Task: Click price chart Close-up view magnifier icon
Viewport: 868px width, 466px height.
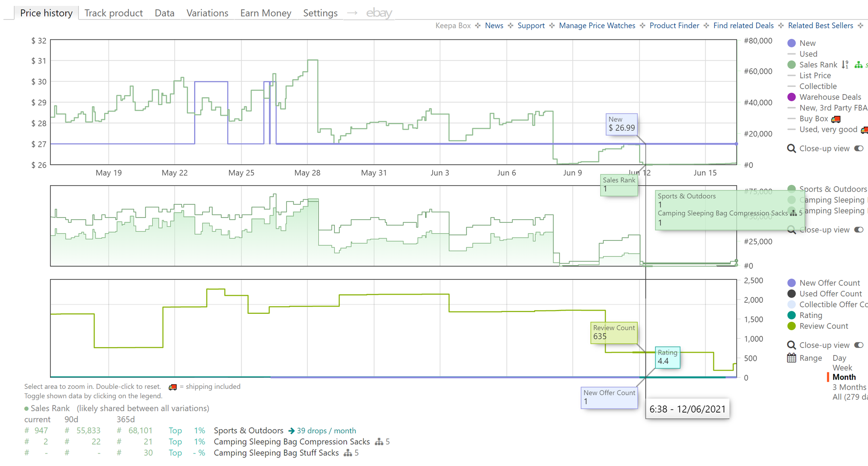Action: tap(791, 148)
